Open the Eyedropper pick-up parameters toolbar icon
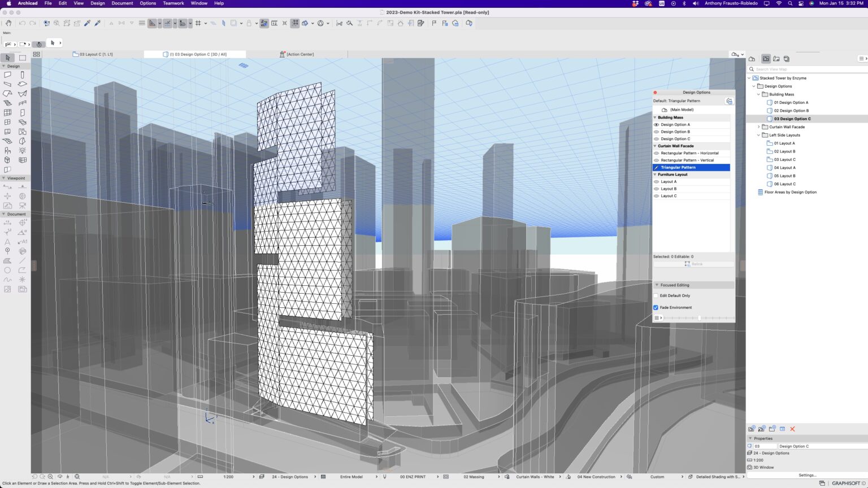The width and height of the screenshot is (868, 488). pyautogui.click(x=86, y=23)
